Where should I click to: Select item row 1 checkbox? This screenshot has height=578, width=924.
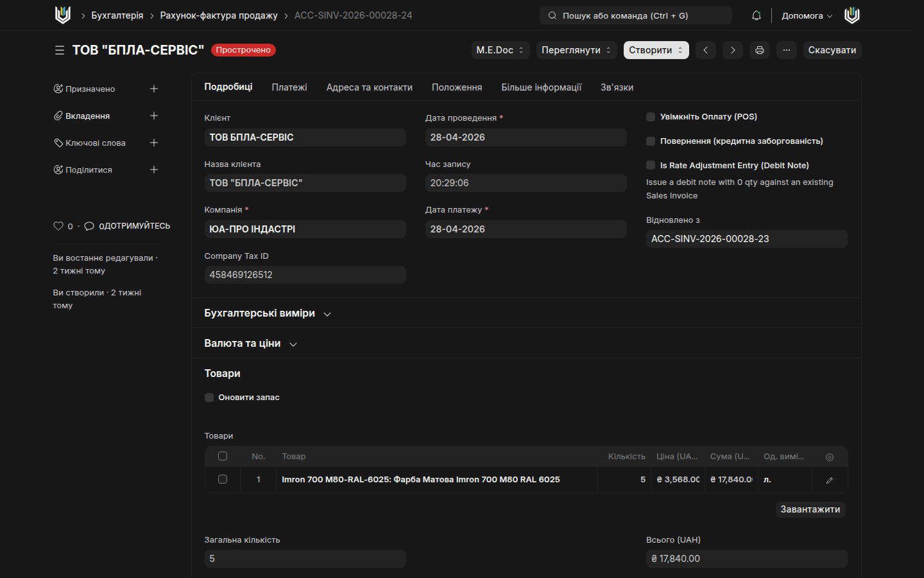pyautogui.click(x=223, y=479)
